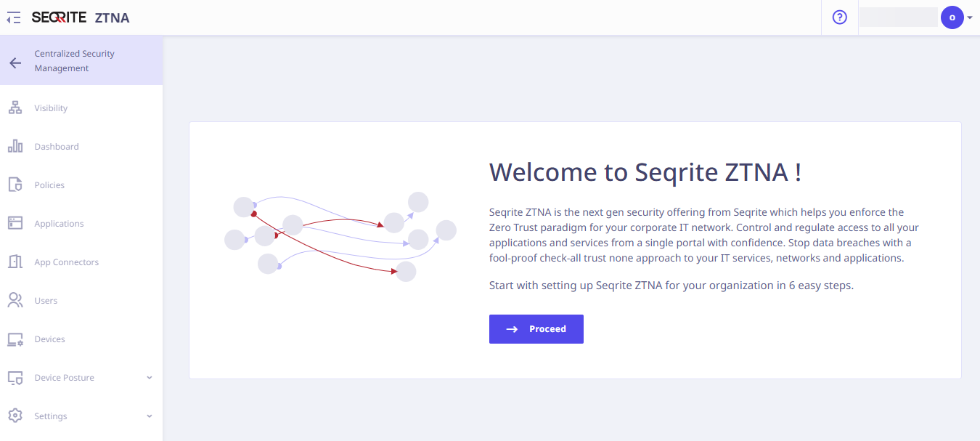Open the help question mark icon
Viewport: 980px width, 441px height.
pos(840,17)
